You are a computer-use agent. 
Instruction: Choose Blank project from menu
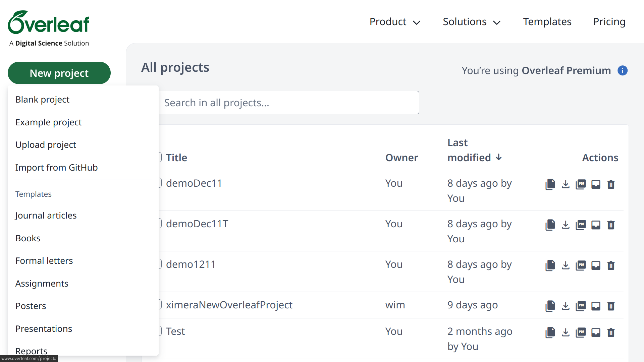pyautogui.click(x=42, y=100)
